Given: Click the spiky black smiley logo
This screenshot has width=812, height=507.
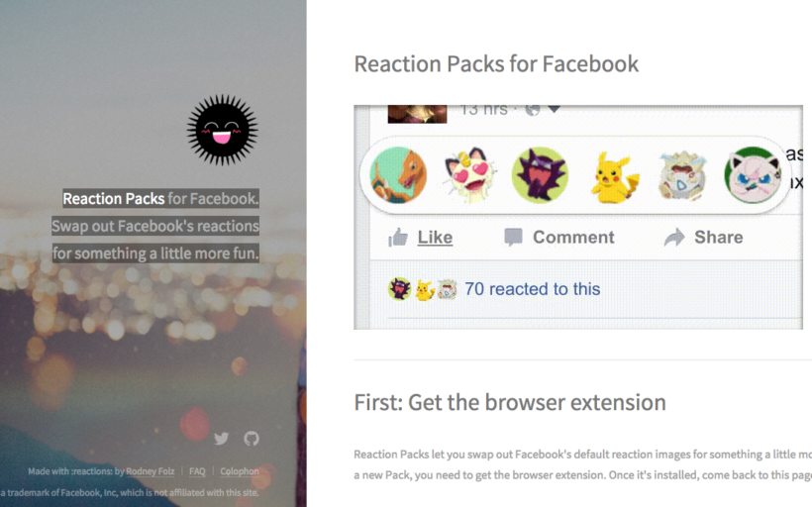Looking at the screenshot, I should [222, 130].
